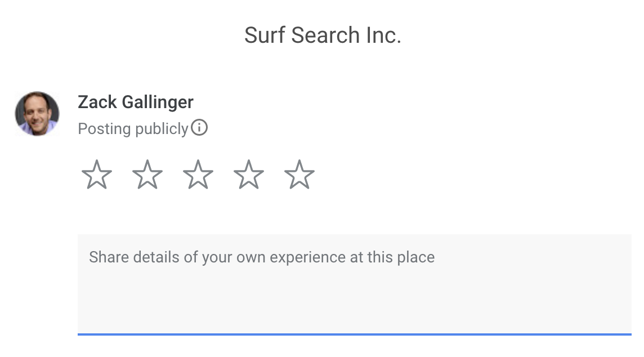Focus the review details text box
644x357 pixels.
(355, 285)
